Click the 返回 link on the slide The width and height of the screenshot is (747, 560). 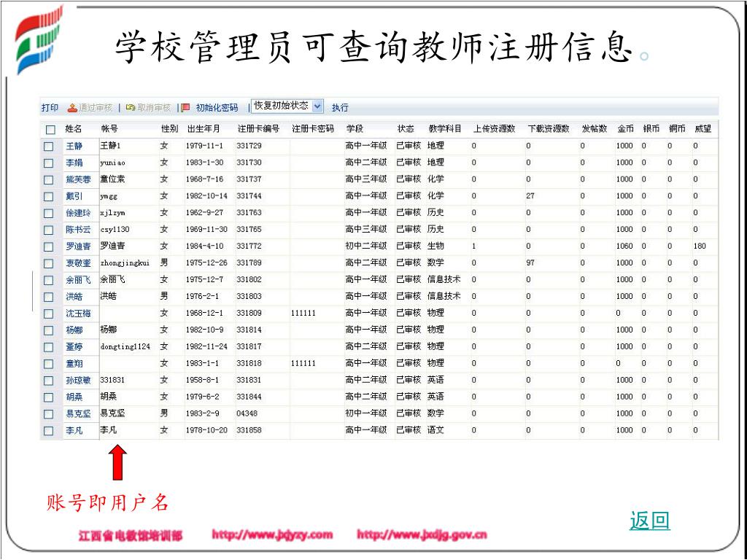650,521
